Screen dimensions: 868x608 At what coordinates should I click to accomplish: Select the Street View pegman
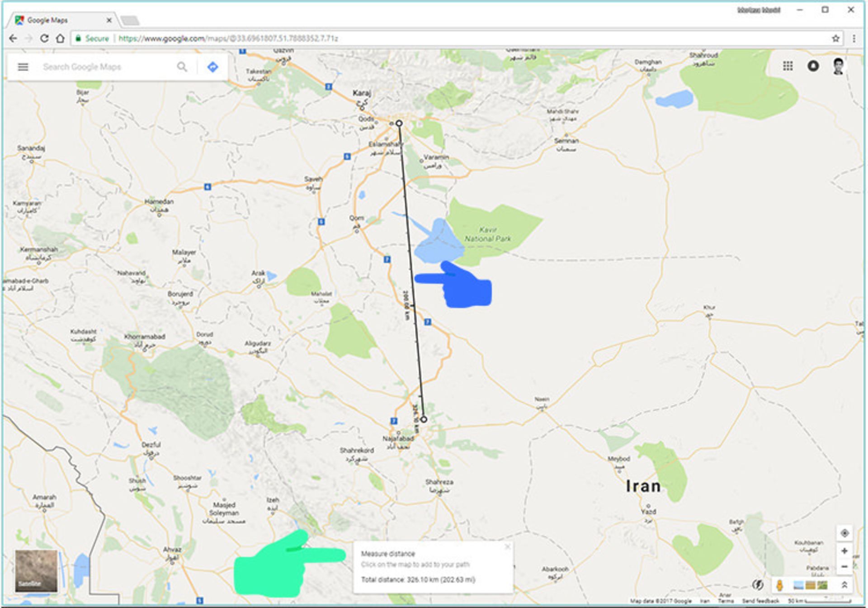(779, 585)
